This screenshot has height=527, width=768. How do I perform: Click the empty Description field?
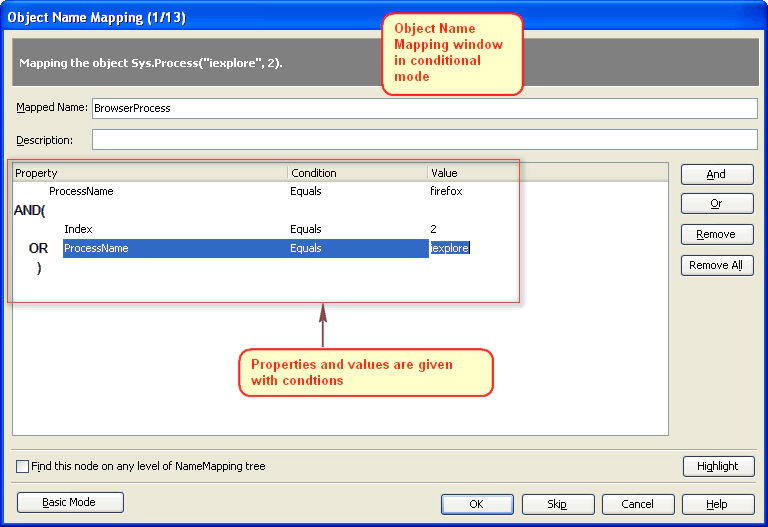coord(425,140)
